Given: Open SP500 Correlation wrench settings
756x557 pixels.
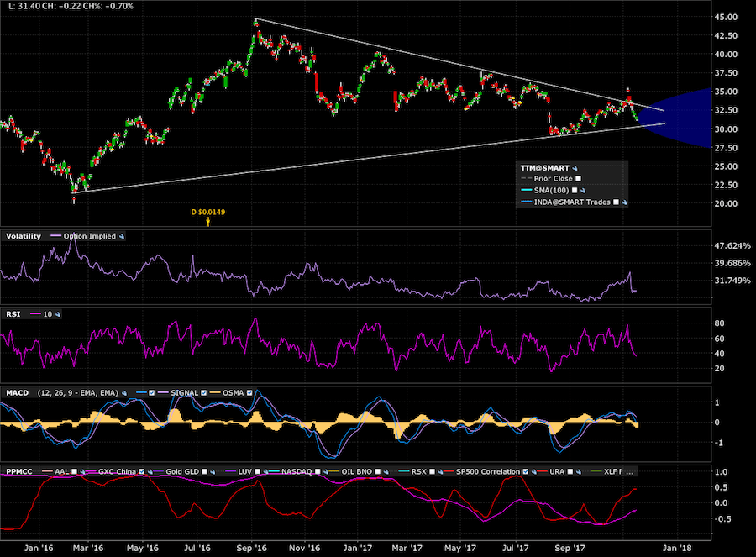Looking at the screenshot, I should coord(534,471).
